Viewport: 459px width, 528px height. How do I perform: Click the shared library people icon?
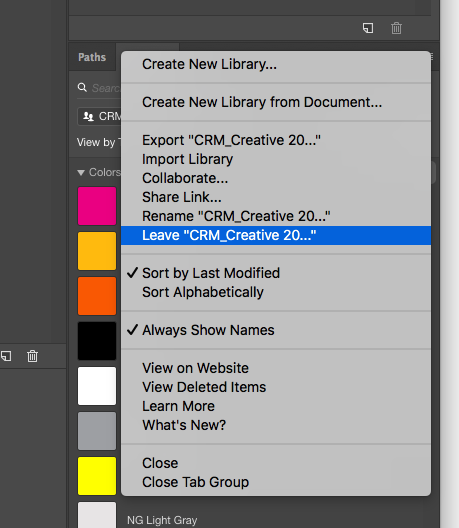coord(88,117)
